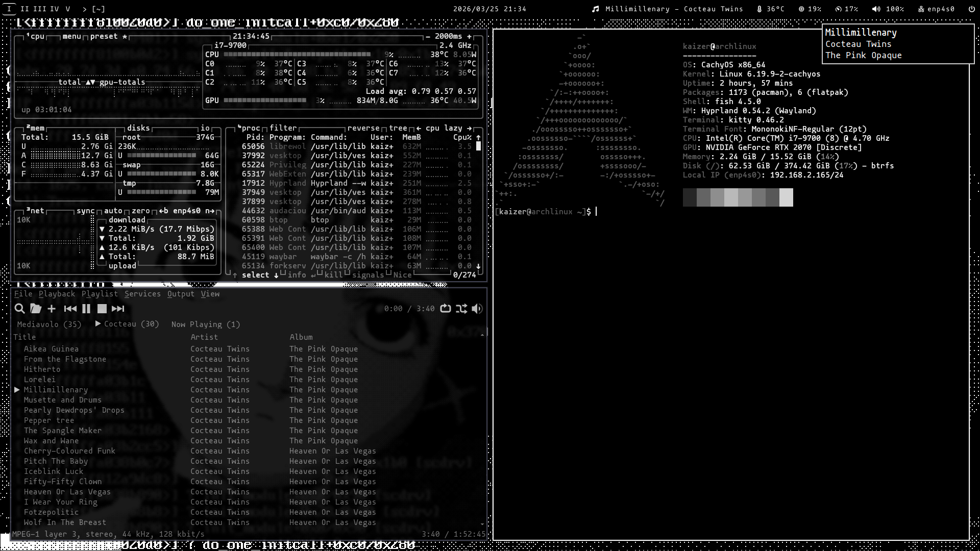Screen dimensions: 980x551
Task: Stop playback with the square button
Action: pyautogui.click(x=102, y=309)
